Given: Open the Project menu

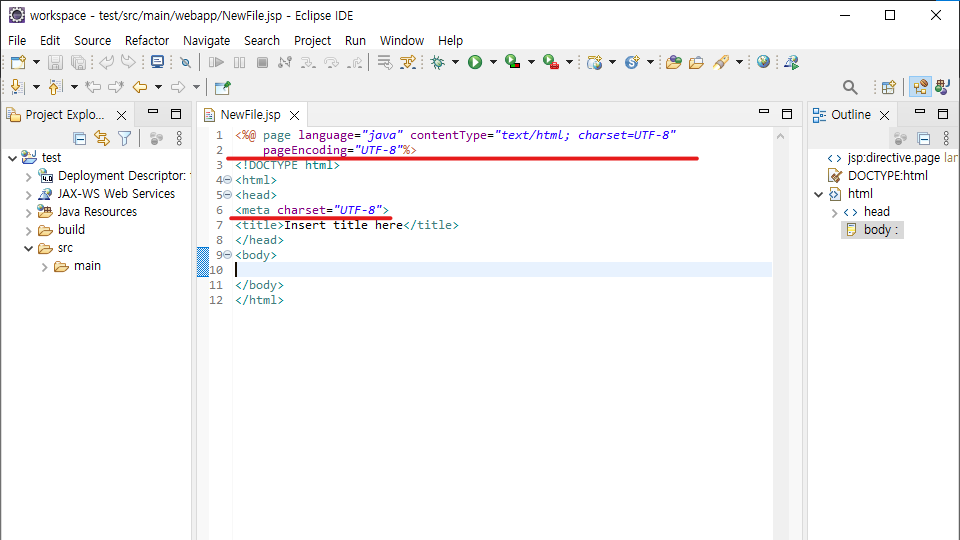Looking at the screenshot, I should pos(312,40).
